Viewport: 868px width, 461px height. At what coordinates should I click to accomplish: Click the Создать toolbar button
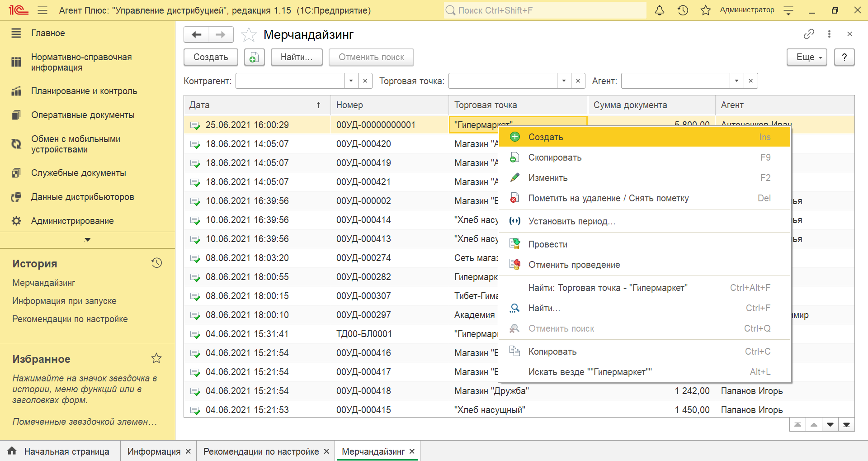(211, 57)
